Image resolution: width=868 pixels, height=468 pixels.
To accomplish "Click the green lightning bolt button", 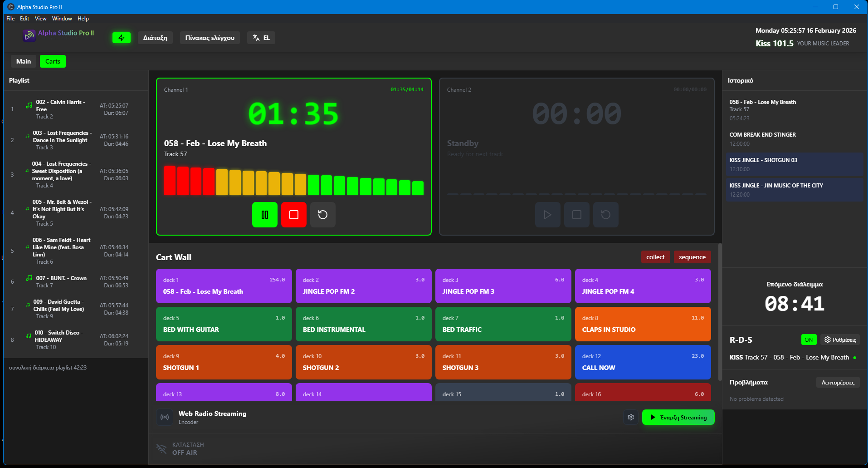I will (x=121, y=38).
